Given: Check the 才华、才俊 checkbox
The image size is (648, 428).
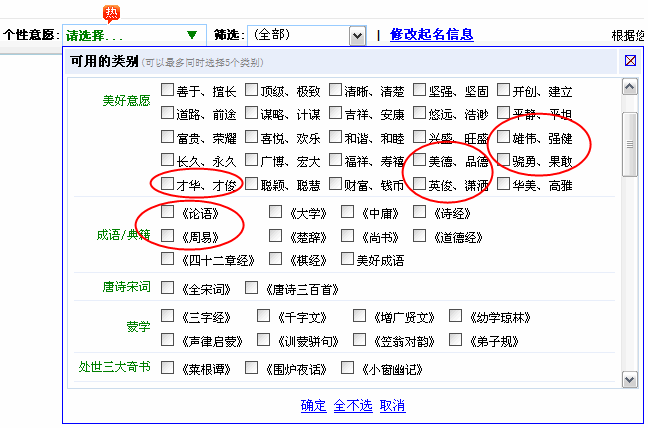Looking at the screenshot, I should pyautogui.click(x=167, y=184).
